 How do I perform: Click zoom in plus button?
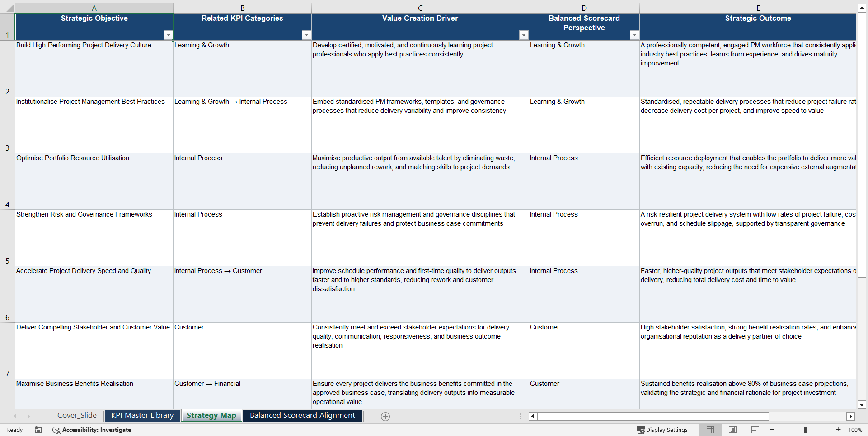[839, 430]
